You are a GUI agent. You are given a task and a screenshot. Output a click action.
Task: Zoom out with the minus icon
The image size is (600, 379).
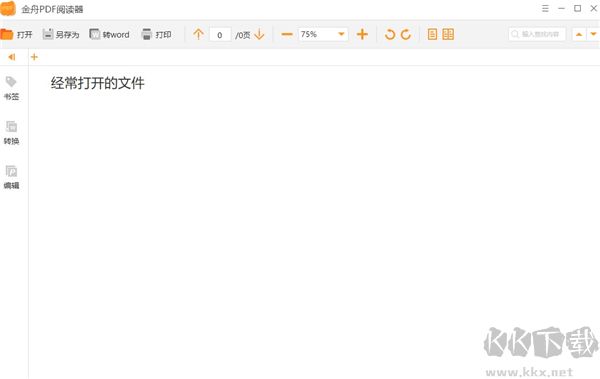(287, 34)
